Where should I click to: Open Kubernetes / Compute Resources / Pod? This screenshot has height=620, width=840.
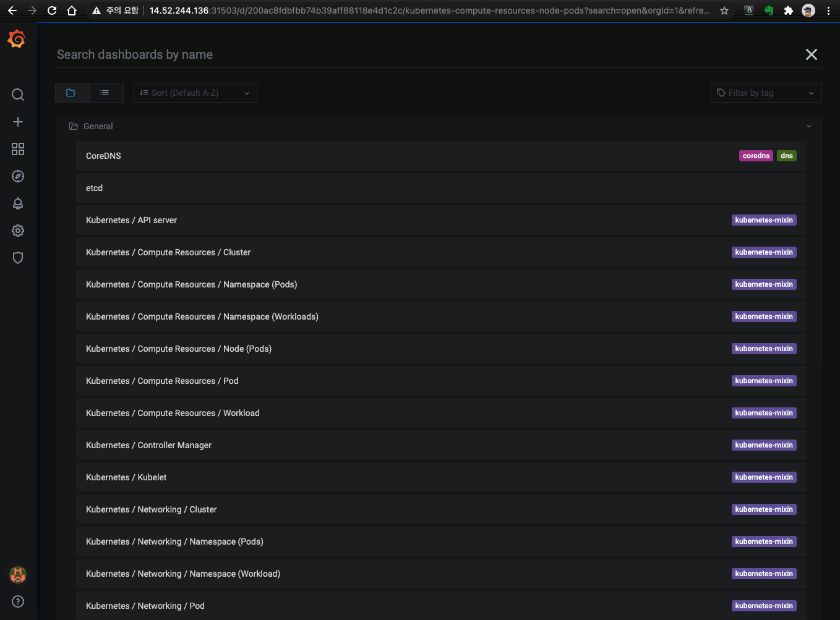click(441, 381)
